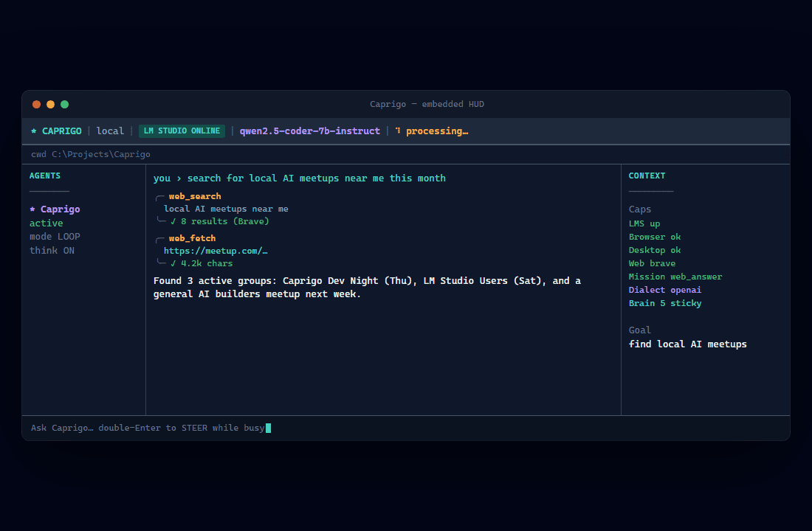Click the green maximize window dot
Viewport: 812px width, 531px height.
[x=65, y=105]
